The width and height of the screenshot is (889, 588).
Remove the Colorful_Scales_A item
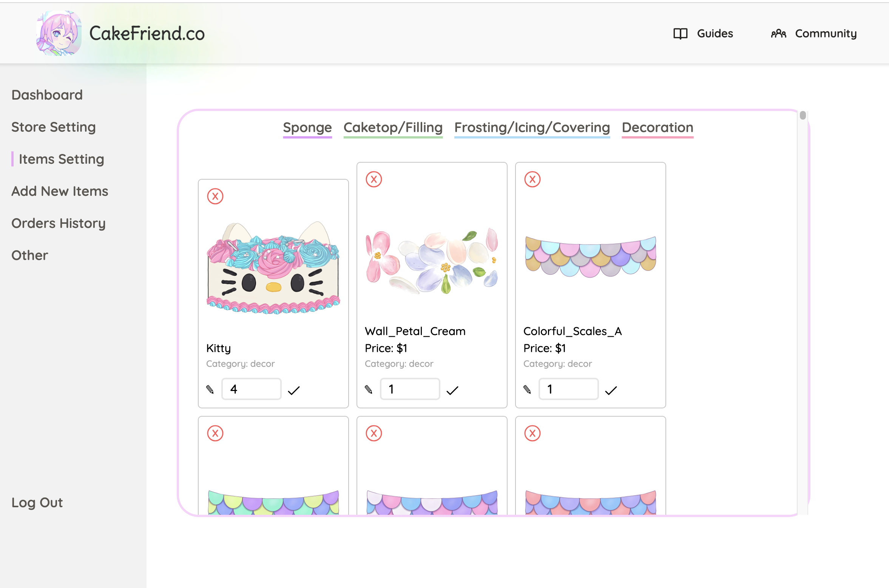click(x=532, y=179)
